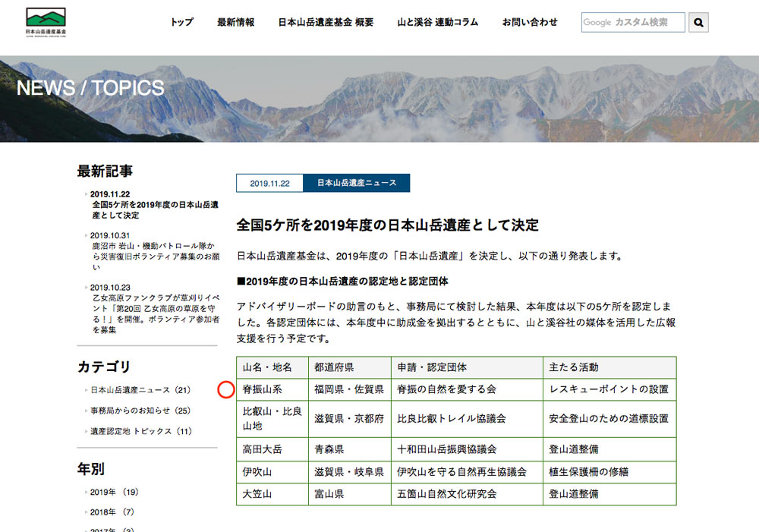Select 遺産認定地 トピックス（11） category
The image size is (759, 532).
point(140,431)
